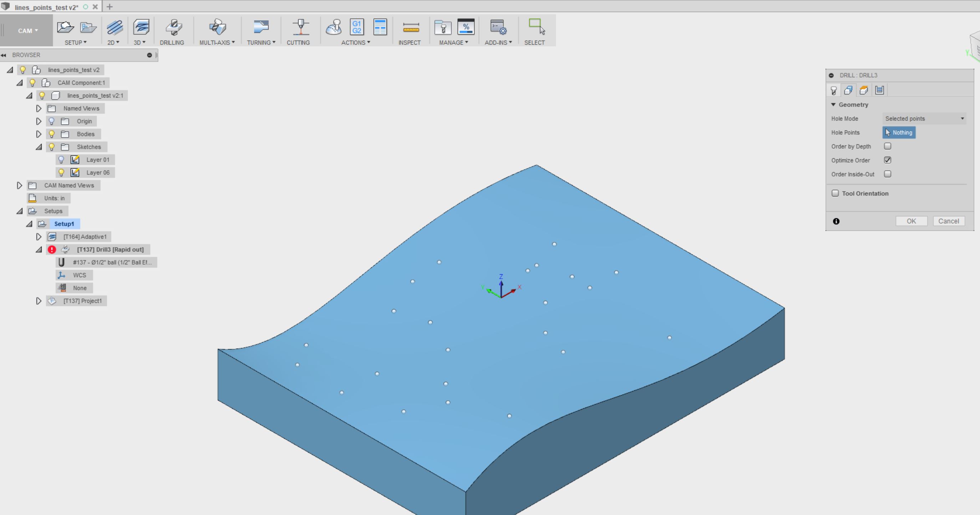Enable the Tool Orientation checkbox

(x=836, y=194)
